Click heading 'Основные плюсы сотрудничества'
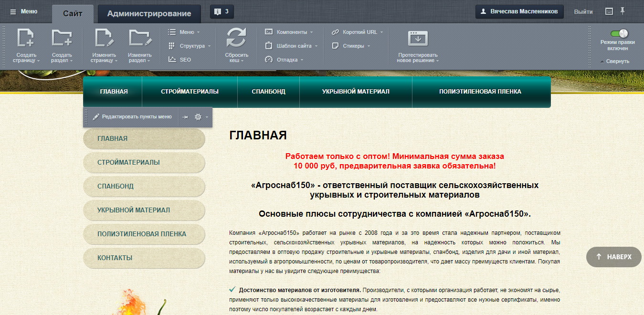644x315 pixels. click(x=334, y=214)
